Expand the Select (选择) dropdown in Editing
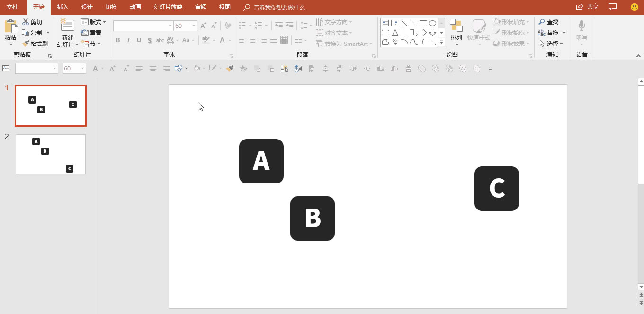This screenshot has height=314, width=644. click(551, 44)
